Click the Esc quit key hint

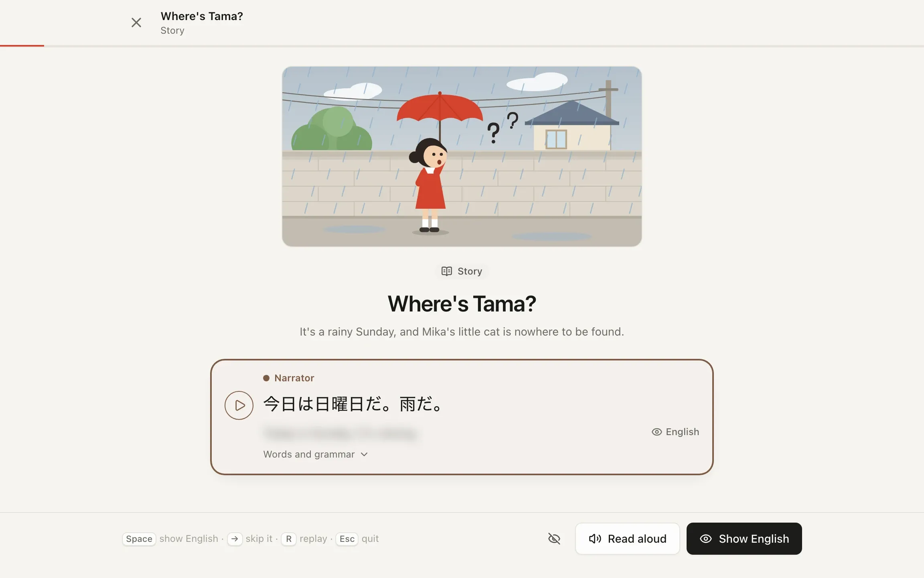pos(347,539)
